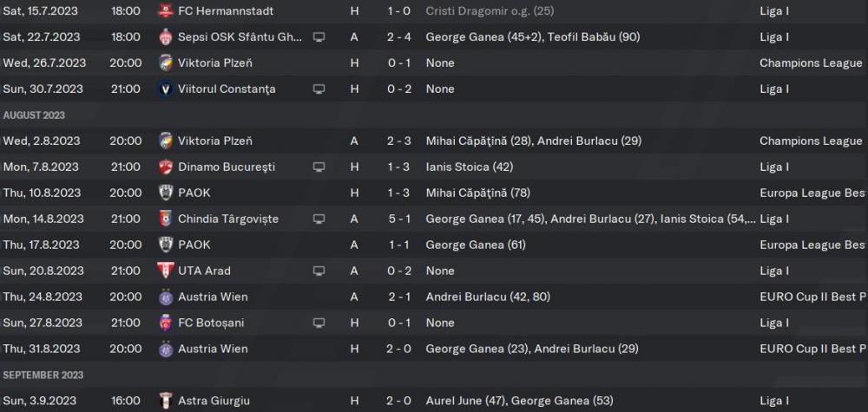Click the Astra Giurgiu club badge
Viewport: 868px width, 412px height.
coord(165,401)
